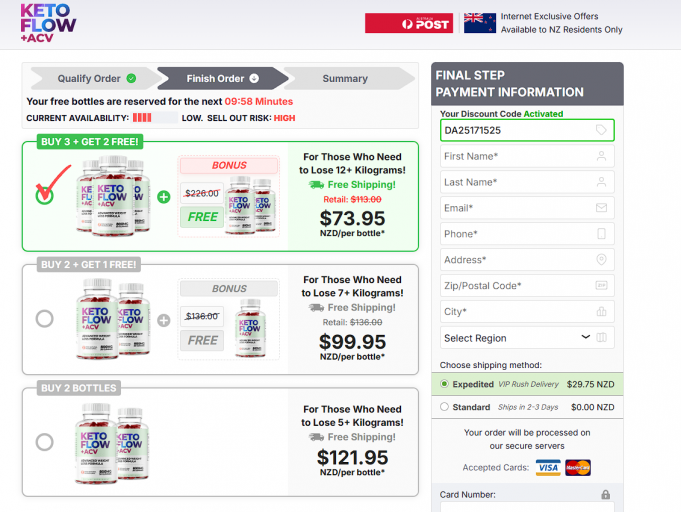This screenshot has width=681, height=512.
Task: Click the green plus icon in top bundle
Action: tap(163, 196)
